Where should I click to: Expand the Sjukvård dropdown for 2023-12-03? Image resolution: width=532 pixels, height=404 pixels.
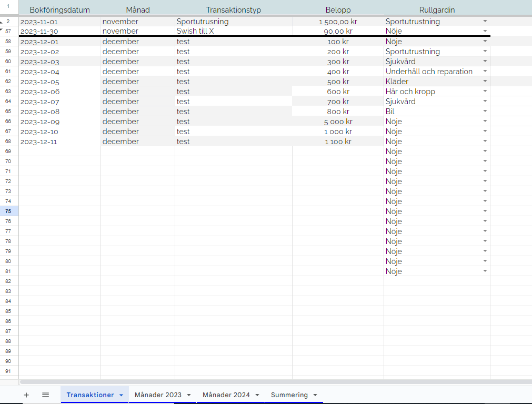pyautogui.click(x=485, y=62)
